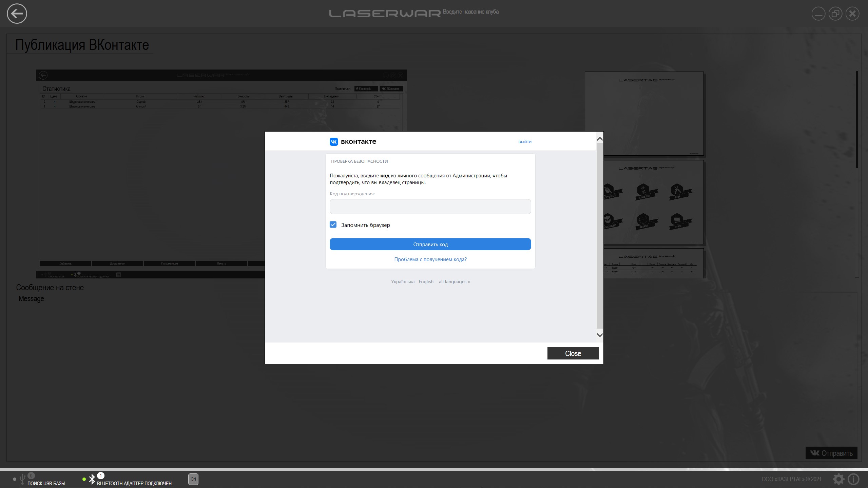Click the USB base search icon
The image size is (868, 488).
pos(22,479)
